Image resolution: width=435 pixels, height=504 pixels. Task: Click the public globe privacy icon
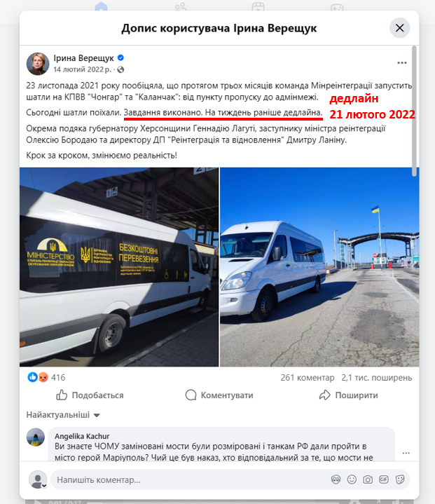click(x=120, y=69)
